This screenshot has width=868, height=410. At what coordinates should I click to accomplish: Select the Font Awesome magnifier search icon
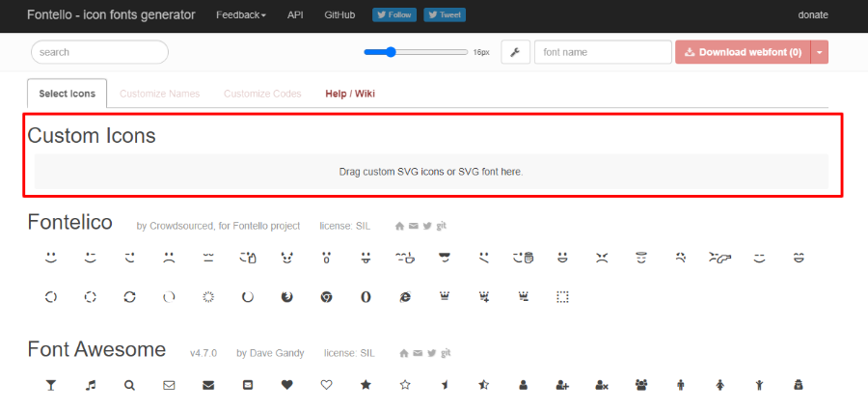[129, 385]
